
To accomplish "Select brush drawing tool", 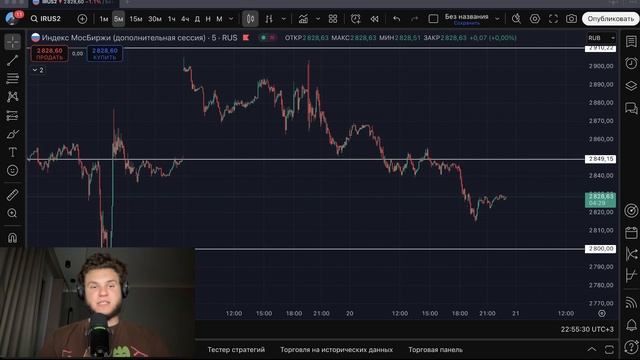I will click(x=13, y=134).
